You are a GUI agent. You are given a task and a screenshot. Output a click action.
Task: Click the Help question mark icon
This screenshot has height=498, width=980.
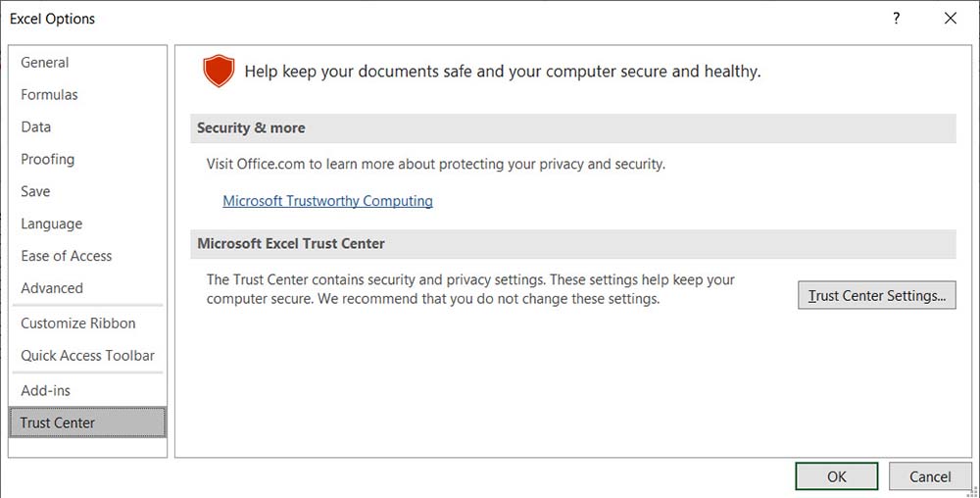point(896,19)
